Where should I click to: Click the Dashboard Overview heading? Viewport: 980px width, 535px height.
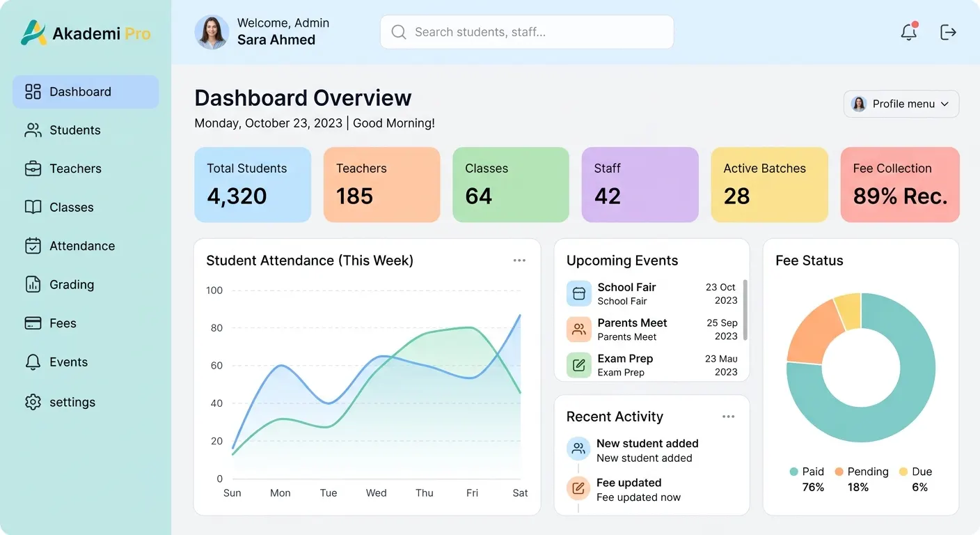(x=303, y=98)
